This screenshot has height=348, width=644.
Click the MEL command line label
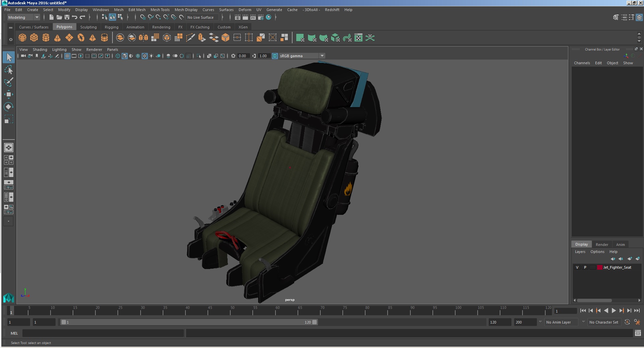pyautogui.click(x=14, y=333)
